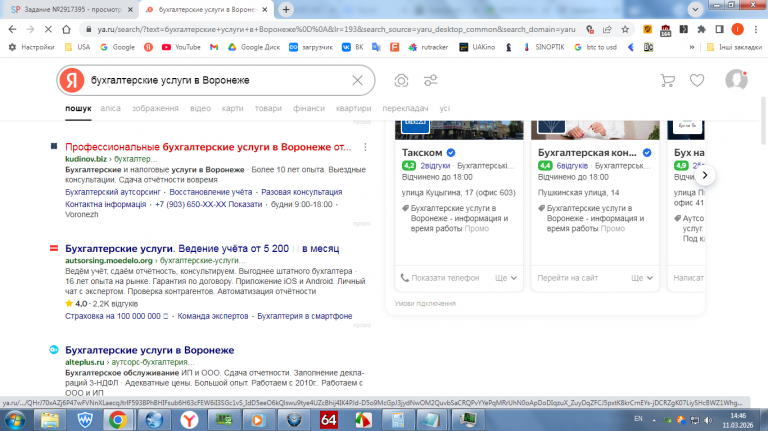768x431 pixels.
Task: Switch to відео tab
Action: pyautogui.click(x=200, y=108)
